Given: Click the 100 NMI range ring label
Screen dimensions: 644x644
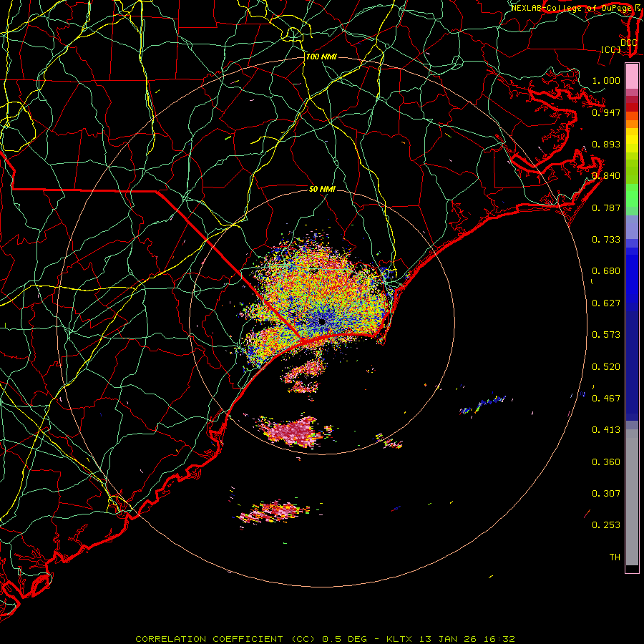Looking at the screenshot, I should pyautogui.click(x=321, y=57).
